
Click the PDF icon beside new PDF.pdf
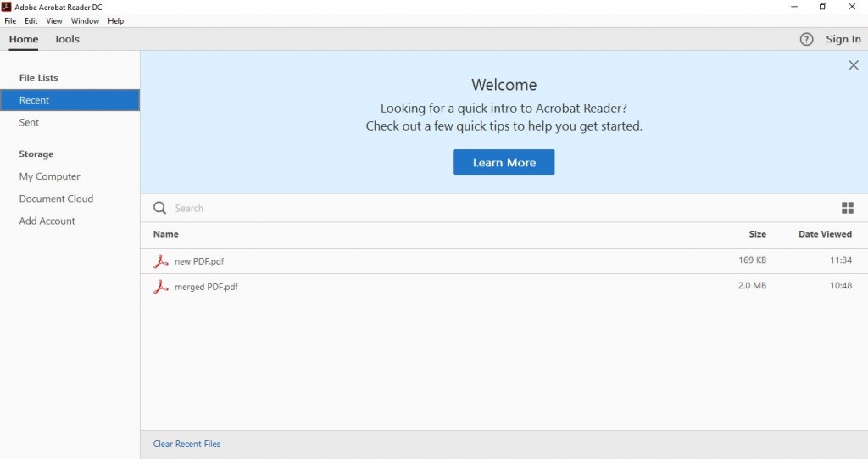pos(161,261)
